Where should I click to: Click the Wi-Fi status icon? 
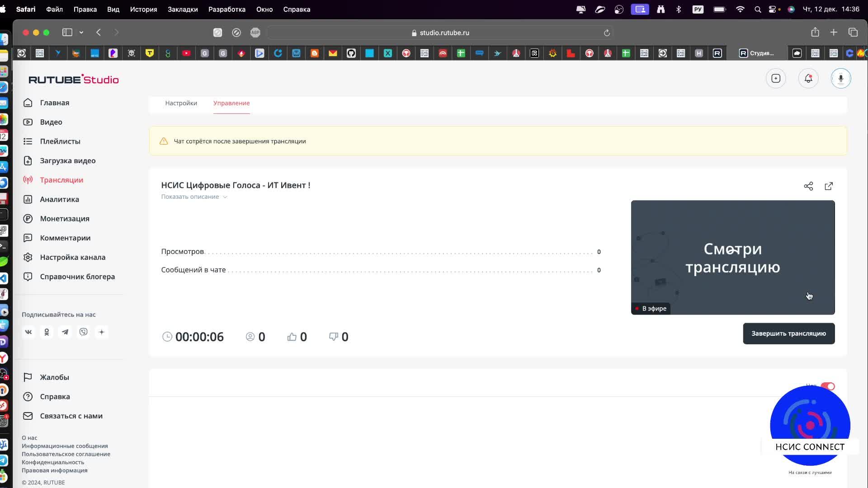pos(740,9)
